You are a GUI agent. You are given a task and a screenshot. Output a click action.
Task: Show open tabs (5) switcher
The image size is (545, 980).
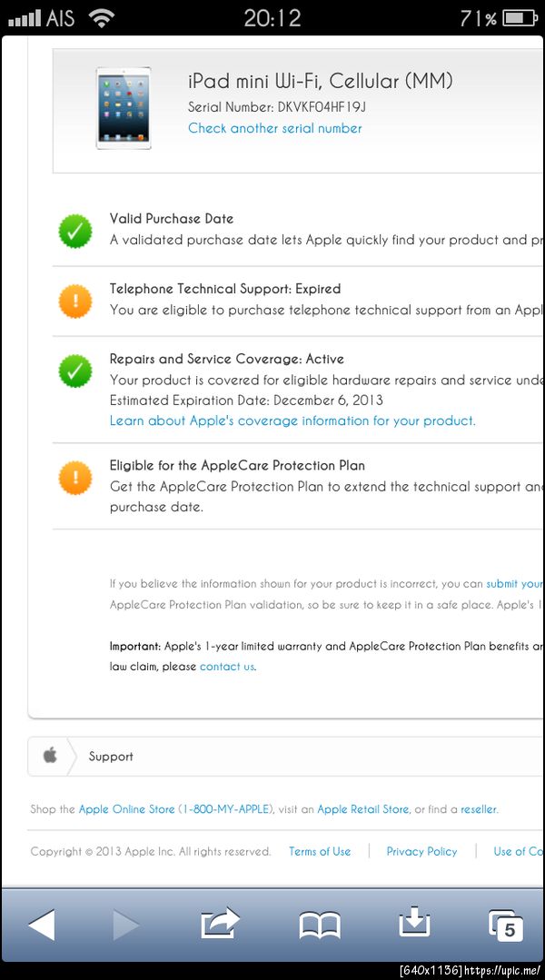[506, 926]
